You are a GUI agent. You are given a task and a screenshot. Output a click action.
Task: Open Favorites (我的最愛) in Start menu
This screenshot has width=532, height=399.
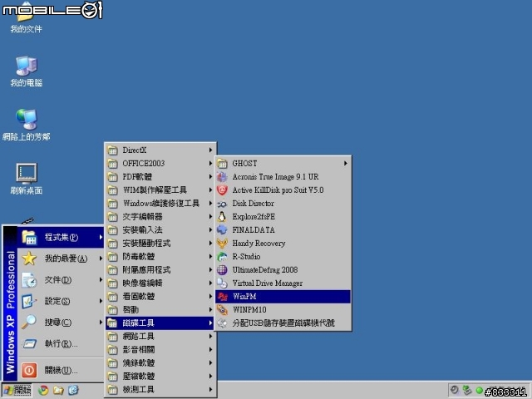point(61,259)
